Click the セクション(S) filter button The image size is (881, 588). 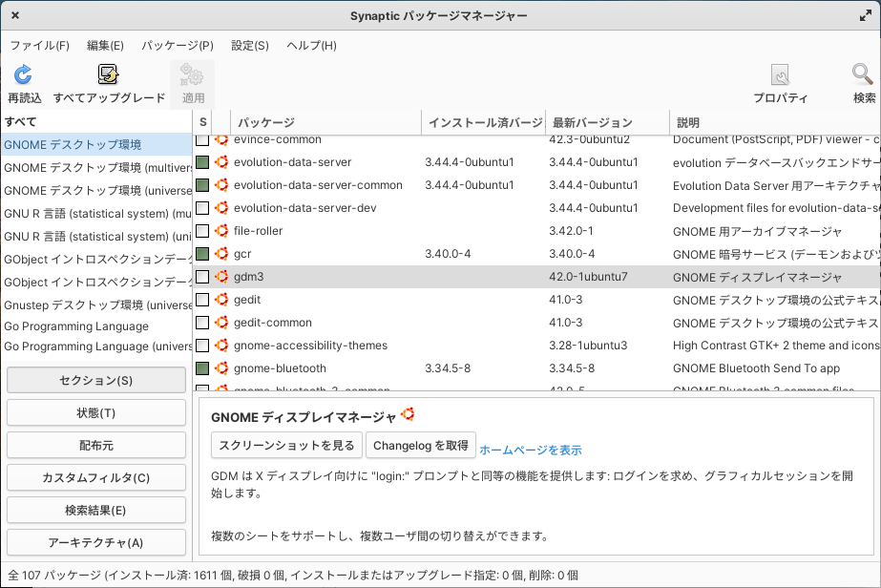[x=96, y=381]
